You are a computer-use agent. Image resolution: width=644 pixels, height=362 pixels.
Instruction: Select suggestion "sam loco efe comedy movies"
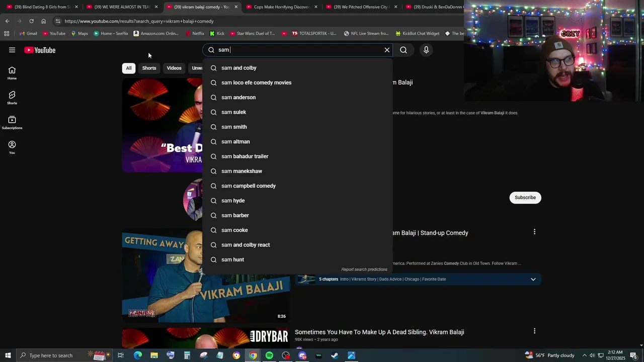point(297,82)
